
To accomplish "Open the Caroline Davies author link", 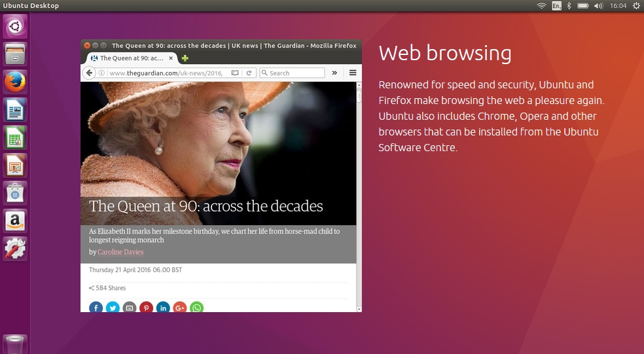I will coord(120,252).
